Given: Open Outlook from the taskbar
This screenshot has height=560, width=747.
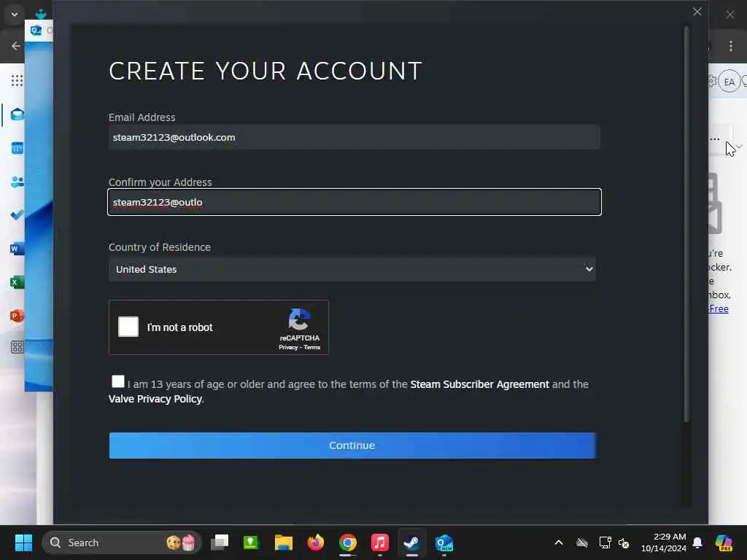Looking at the screenshot, I should pyautogui.click(x=444, y=542).
